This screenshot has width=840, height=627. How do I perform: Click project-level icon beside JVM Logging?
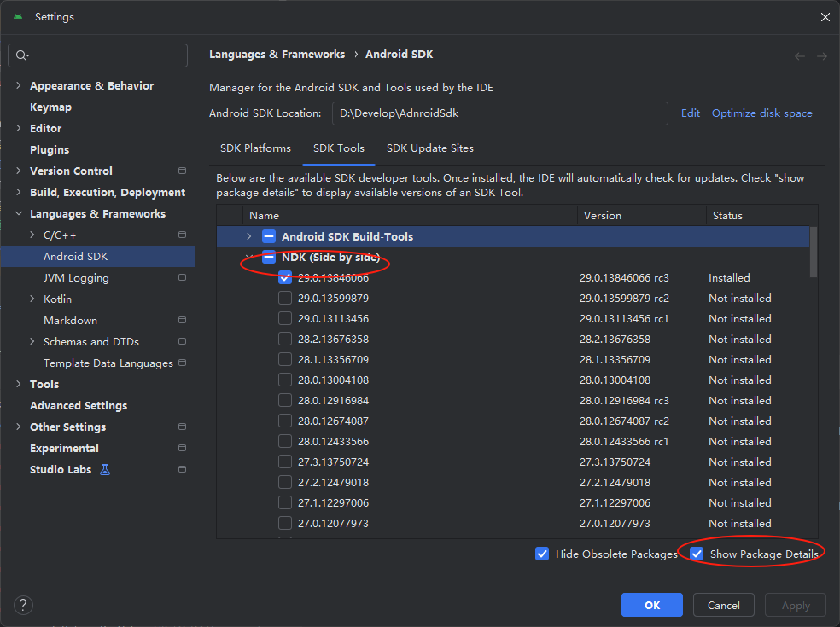coord(182,277)
